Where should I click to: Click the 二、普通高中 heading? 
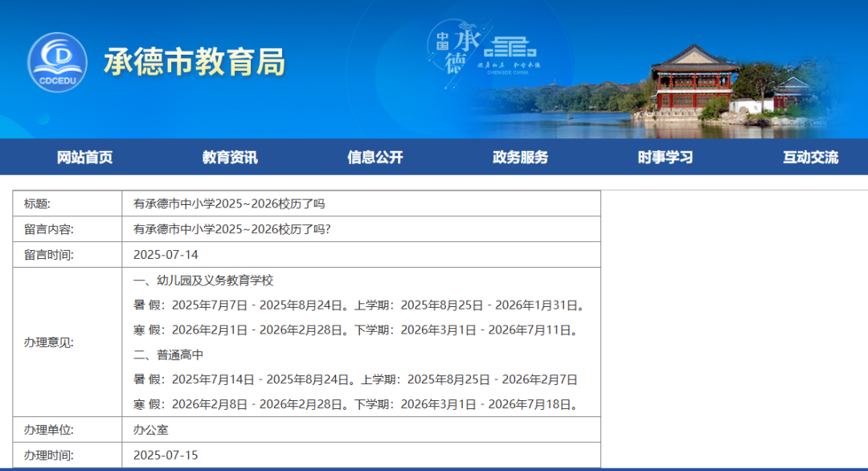click(x=169, y=354)
